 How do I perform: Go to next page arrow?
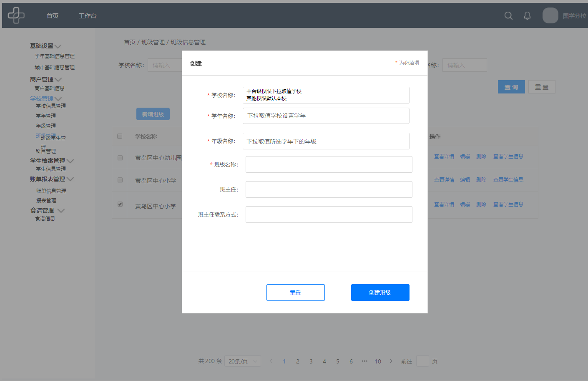pyautogui.click(x=391, y=361)
